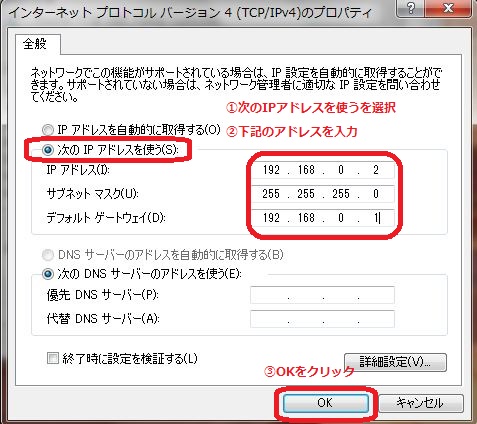Click the キャンセル button
477x424 pixels.
pos(421,403)
